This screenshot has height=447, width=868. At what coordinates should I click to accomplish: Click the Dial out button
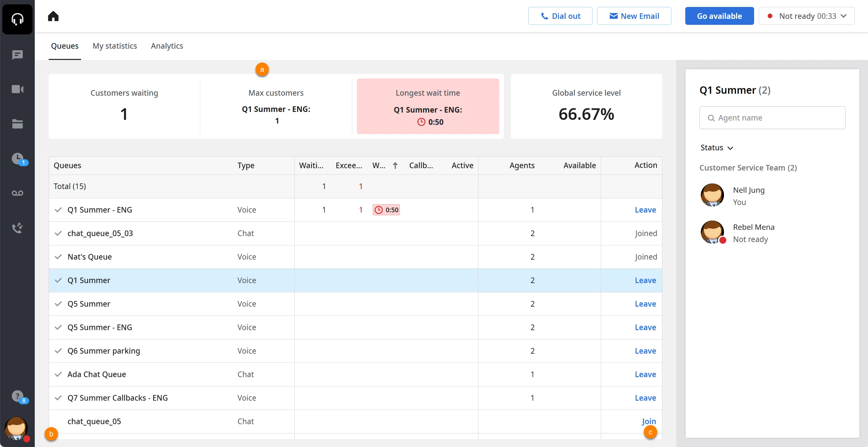coord(560,16)
